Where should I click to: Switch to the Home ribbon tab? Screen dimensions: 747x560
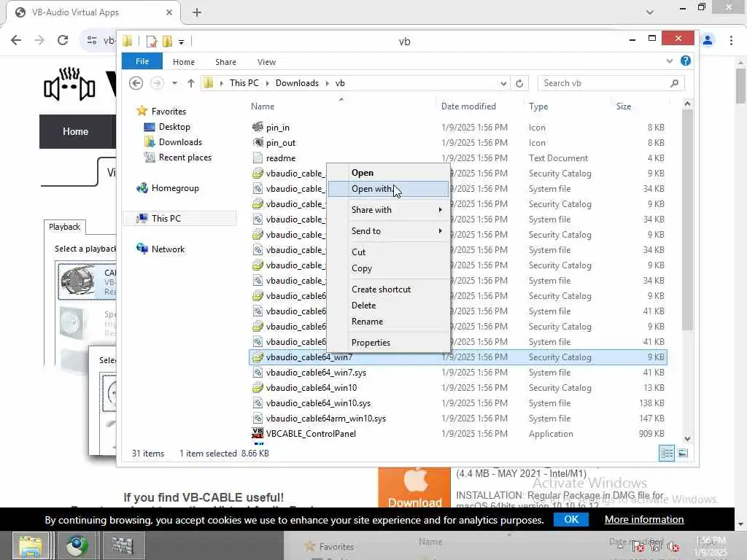click(x=183, y=62)
